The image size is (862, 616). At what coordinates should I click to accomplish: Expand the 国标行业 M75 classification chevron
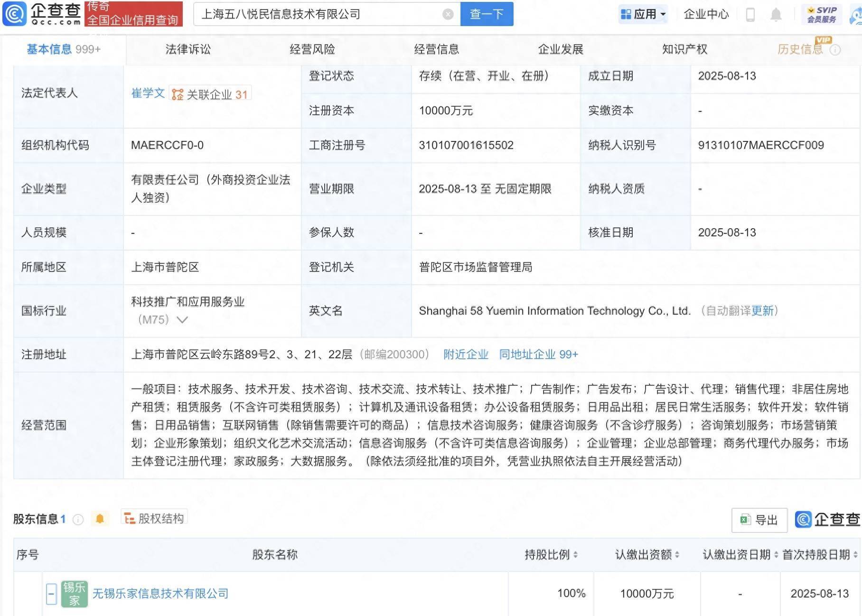[182, 320]
